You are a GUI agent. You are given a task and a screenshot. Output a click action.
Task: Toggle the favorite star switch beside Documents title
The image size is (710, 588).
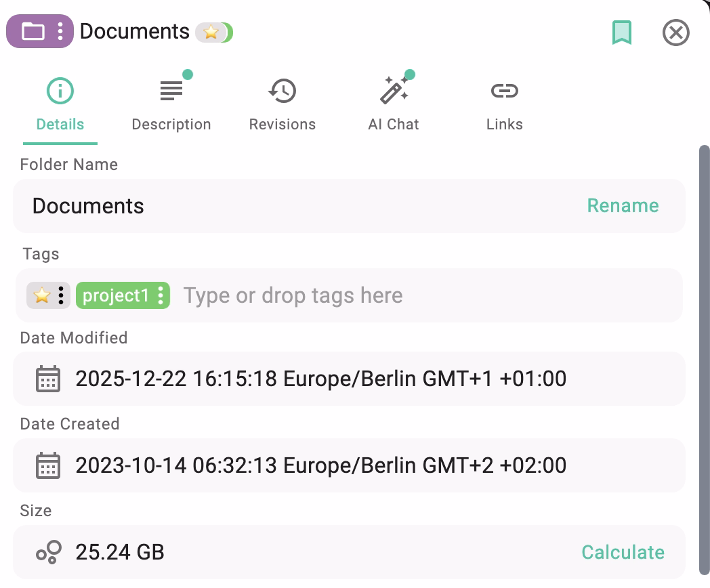pos(215,31)
